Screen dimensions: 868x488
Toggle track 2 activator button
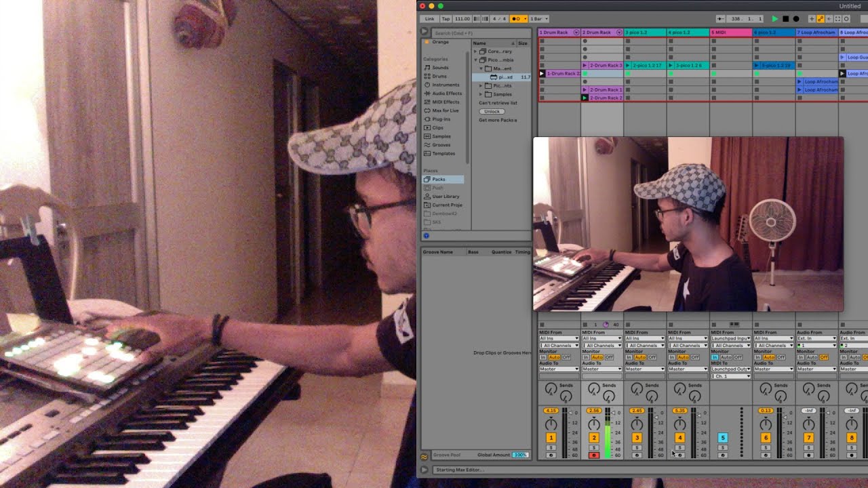point(594,438)
